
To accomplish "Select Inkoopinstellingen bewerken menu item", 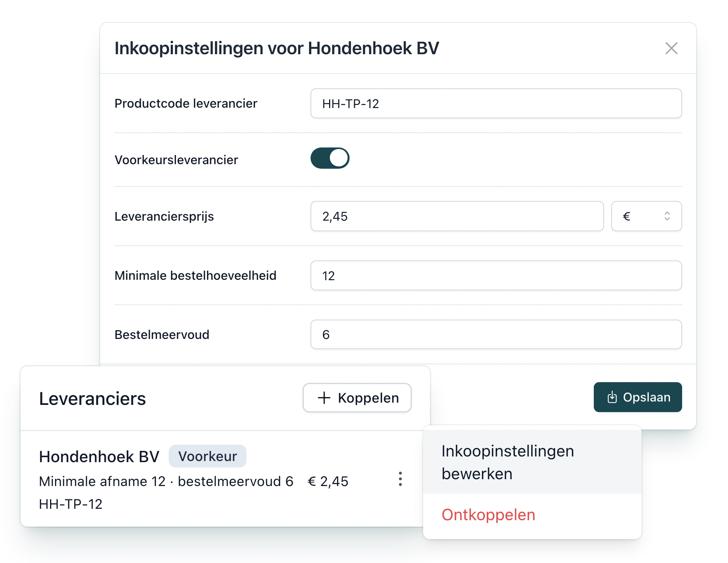I will (532, 462).
